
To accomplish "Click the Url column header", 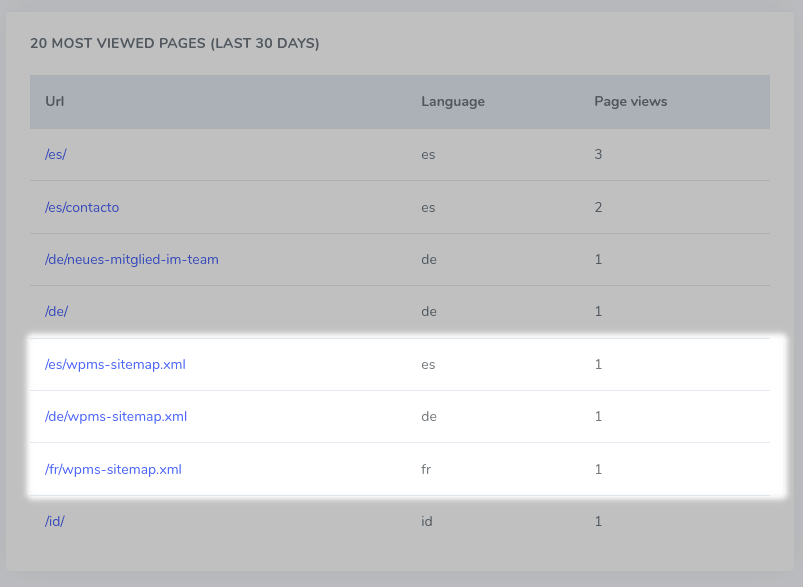I will (x=55, y=101).
